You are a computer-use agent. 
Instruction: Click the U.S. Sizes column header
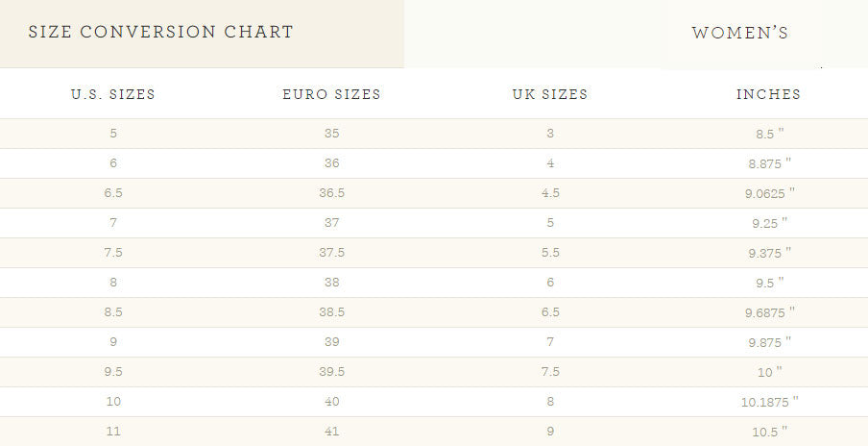113,94
